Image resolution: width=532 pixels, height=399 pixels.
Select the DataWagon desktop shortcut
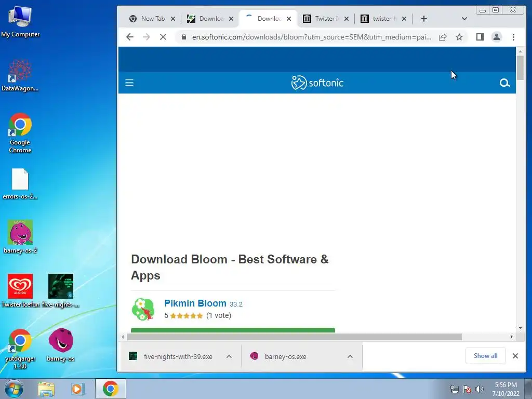click(x=20, y=75)
